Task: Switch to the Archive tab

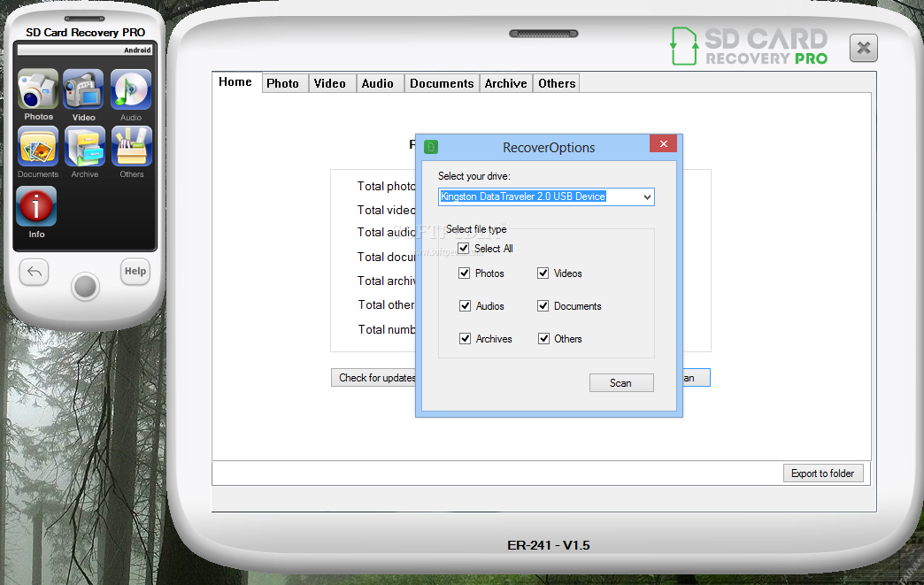Action: pyautogui.click(x=506, y=84)
